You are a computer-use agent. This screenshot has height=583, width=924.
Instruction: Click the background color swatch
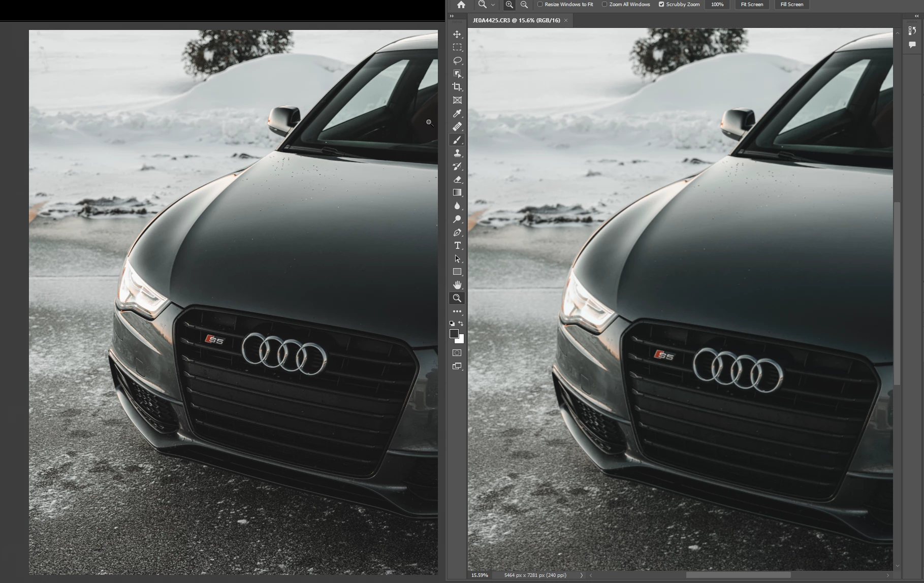[461, 340]
